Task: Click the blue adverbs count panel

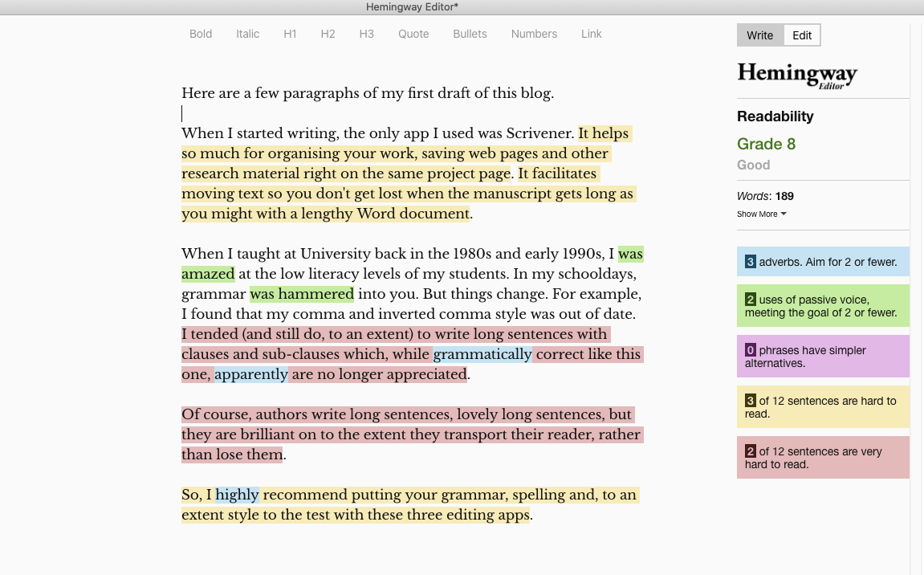Action: (823, 262)
